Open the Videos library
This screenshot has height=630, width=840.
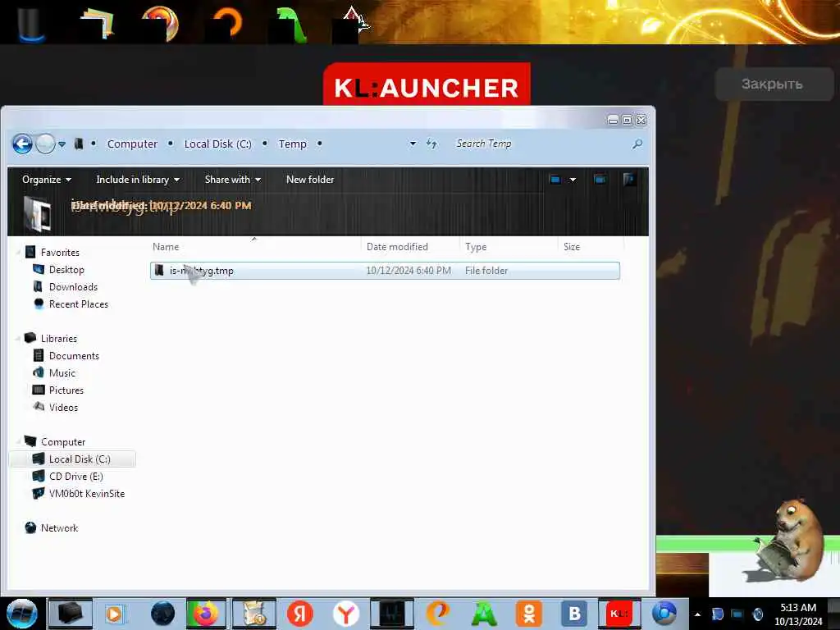pyautogui.click(x=63, y=407)
